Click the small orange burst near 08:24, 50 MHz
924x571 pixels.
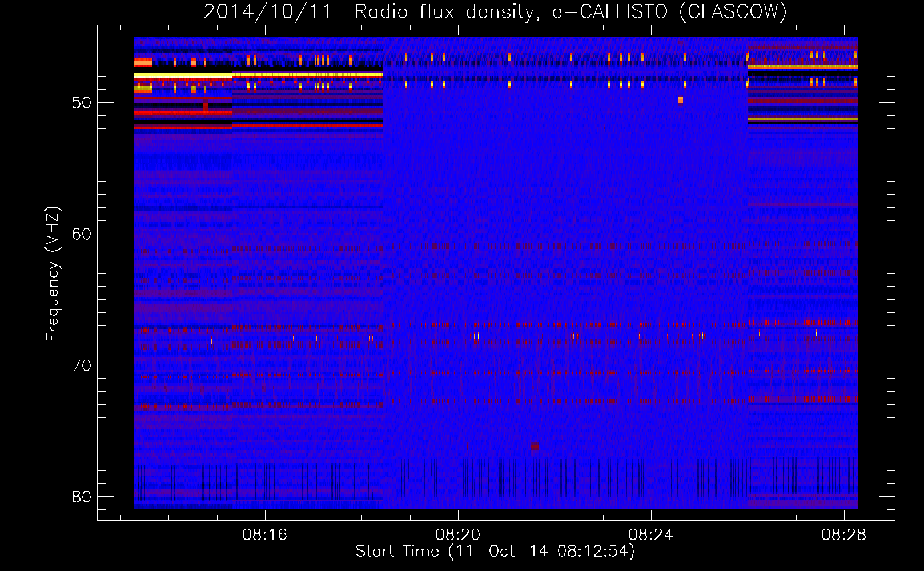(x=680, y=100)
